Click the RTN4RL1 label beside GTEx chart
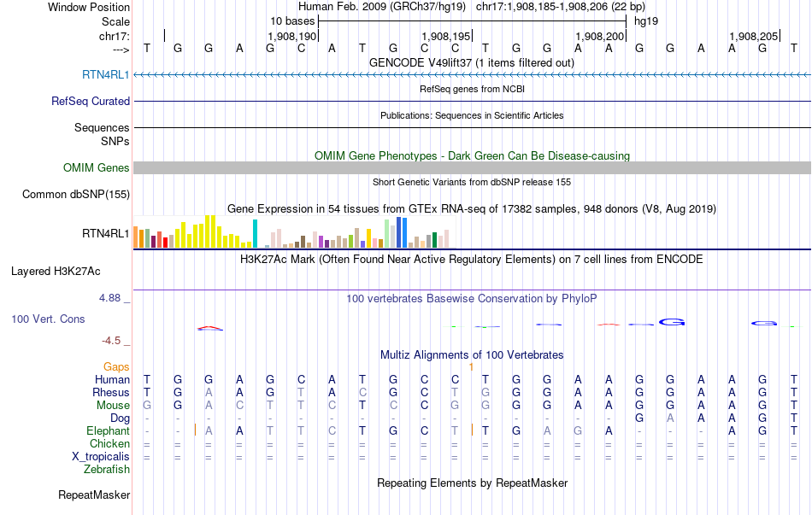Screen dimensions: 812x515 [x=106, y=233]
